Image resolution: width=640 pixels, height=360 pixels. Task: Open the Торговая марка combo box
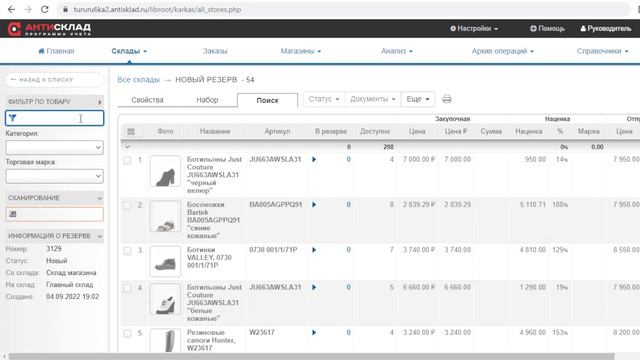(x=54, y=176)
